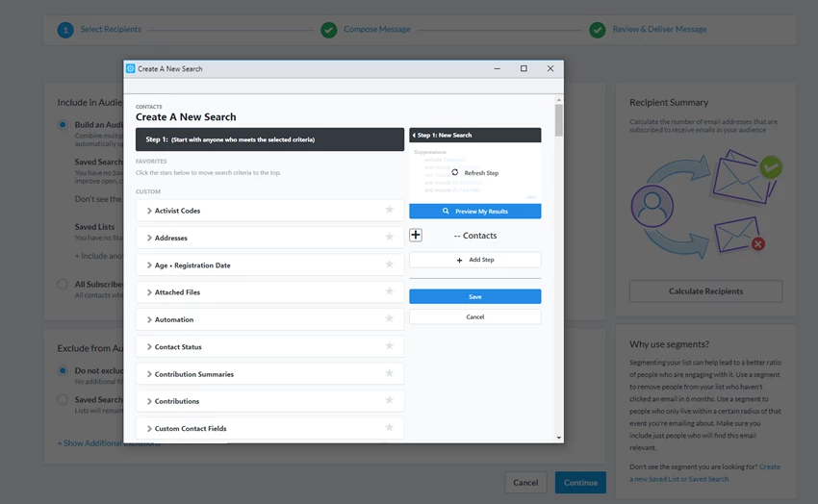Viewport: 818px width, 504px height.
Task: Click the magnifier icon in Preview My Results
Action: 446,211
